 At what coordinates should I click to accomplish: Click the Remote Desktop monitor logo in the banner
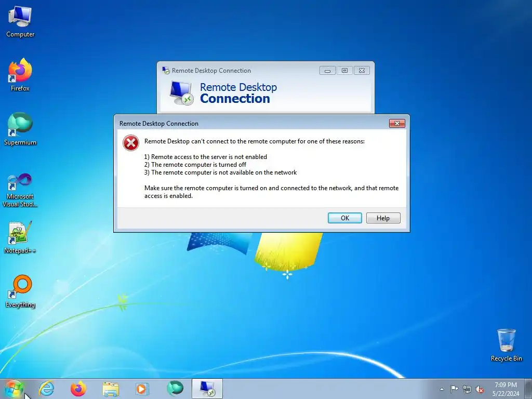(x=181, y=93)
